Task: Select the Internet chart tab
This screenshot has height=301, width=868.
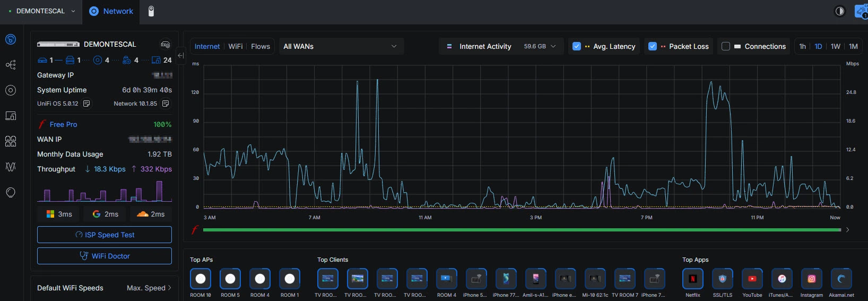Action: point(207,46)
